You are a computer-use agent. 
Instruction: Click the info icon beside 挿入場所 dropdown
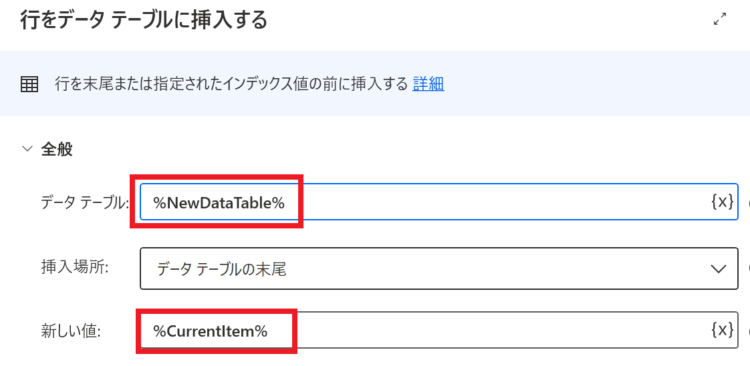[x=748, y=268]
